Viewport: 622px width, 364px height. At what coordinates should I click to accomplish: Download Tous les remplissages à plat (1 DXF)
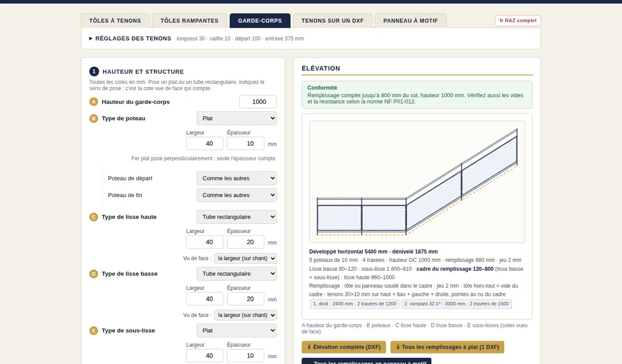tap(448, 347)
